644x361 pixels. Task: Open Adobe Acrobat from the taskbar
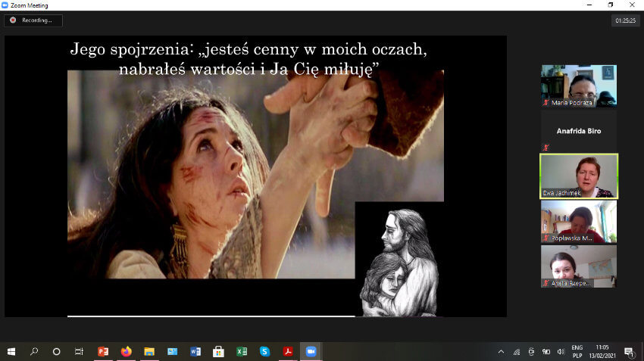pos(288,352)
